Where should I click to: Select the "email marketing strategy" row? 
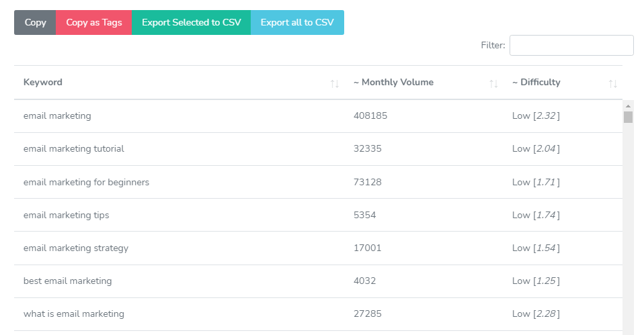tap(76, 248)
